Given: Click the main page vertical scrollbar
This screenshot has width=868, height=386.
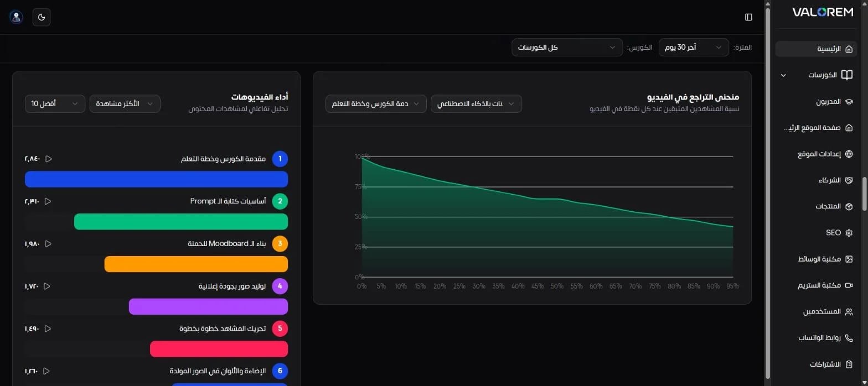Looking at the screenshot, I should tap(767, 193).
